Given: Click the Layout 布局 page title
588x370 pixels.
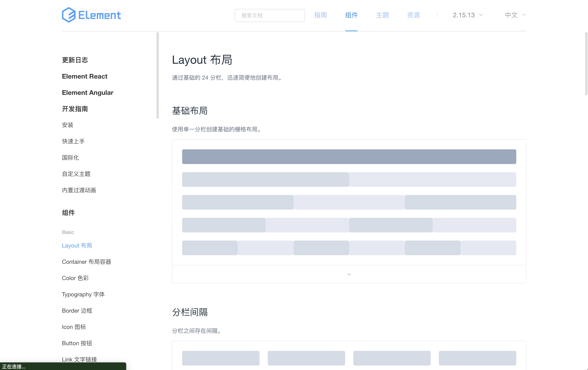Looking at the screenshot, I should click(x=202, y=60).
